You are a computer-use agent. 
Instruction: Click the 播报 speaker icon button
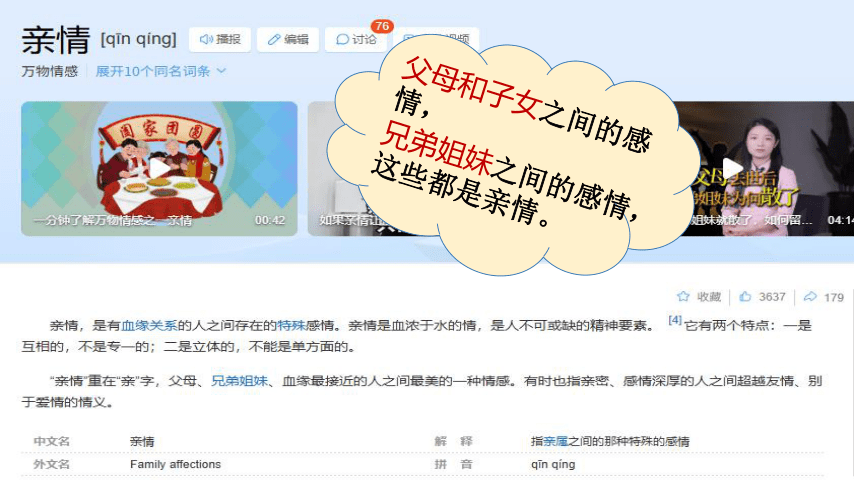(220, 40)
